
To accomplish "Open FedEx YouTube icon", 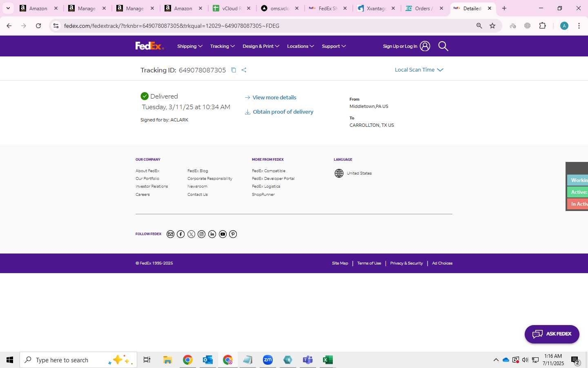I will 223,234.
